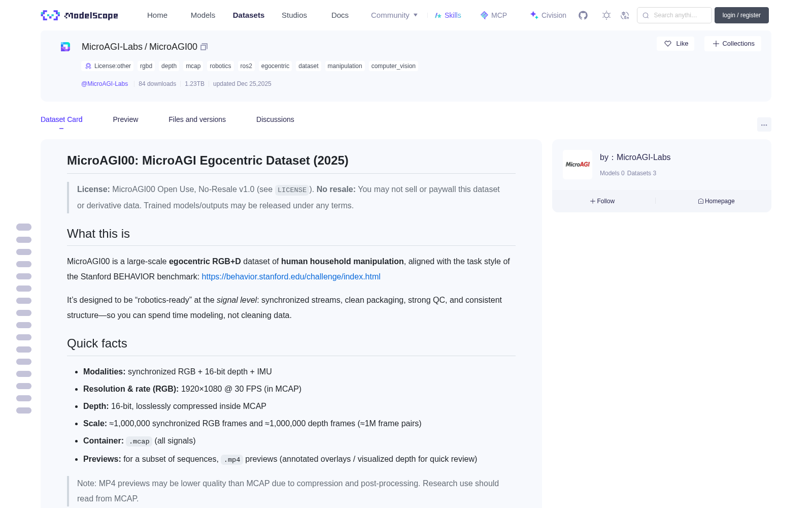Switch to the Preview tab
812x508 pixels.
[125, 119]
